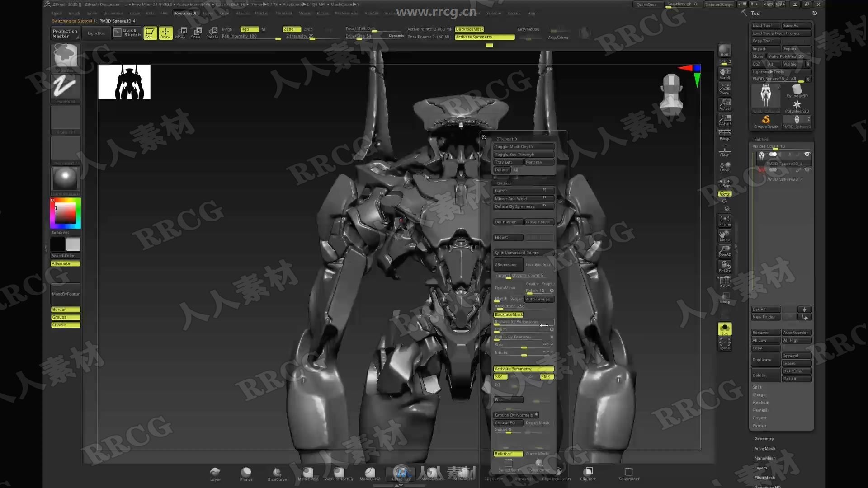Image resolution: width=868 pixels, height=488 pixels.
Task: Click Mirror And Weld in popup
Action: tap(524, 199)
